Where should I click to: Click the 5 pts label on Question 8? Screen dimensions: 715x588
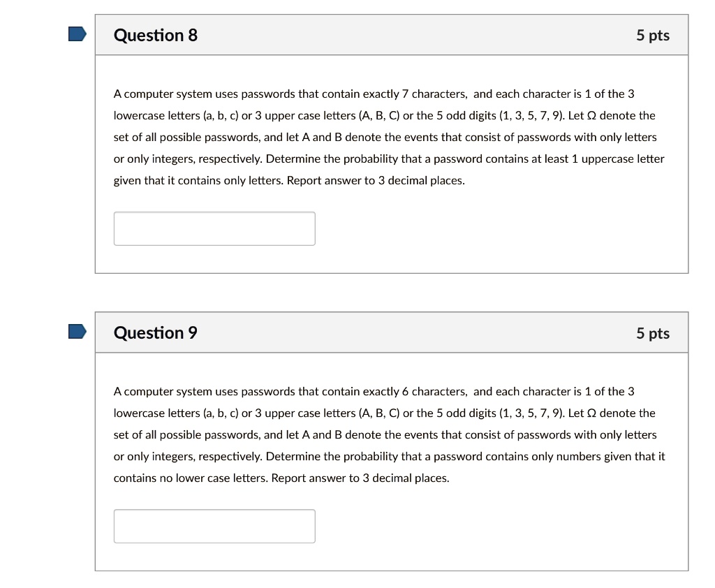654,34
